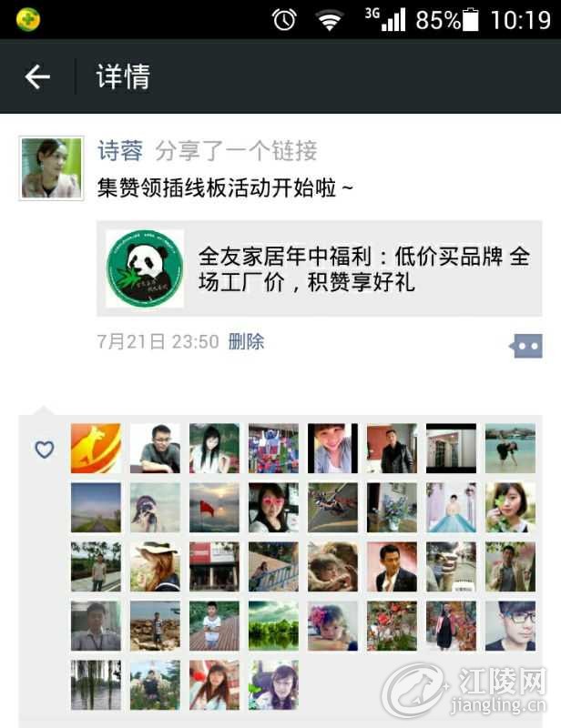This screenshot has width=561, height=728.
Task: Tap the back arrow in the header
Action: [37, 76]
